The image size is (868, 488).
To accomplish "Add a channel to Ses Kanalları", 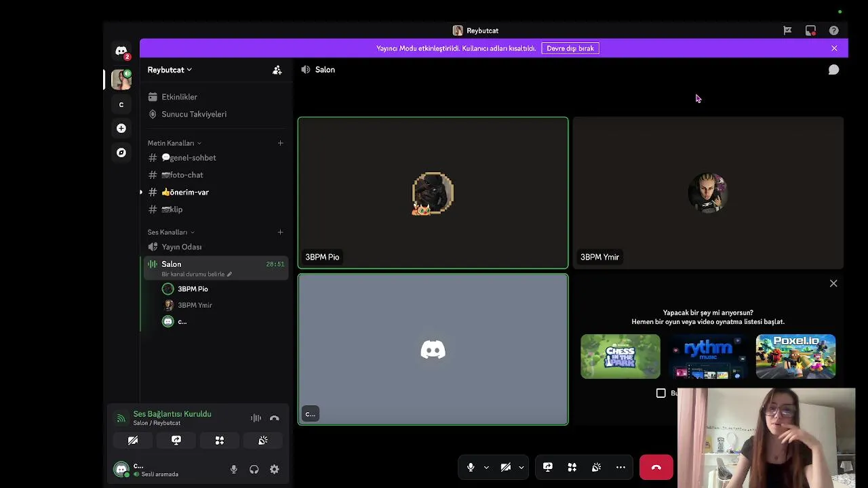I will pos(280,232).
